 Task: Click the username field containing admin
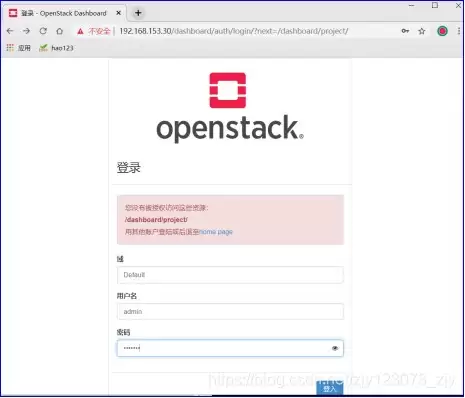click(x=230, y=312)
